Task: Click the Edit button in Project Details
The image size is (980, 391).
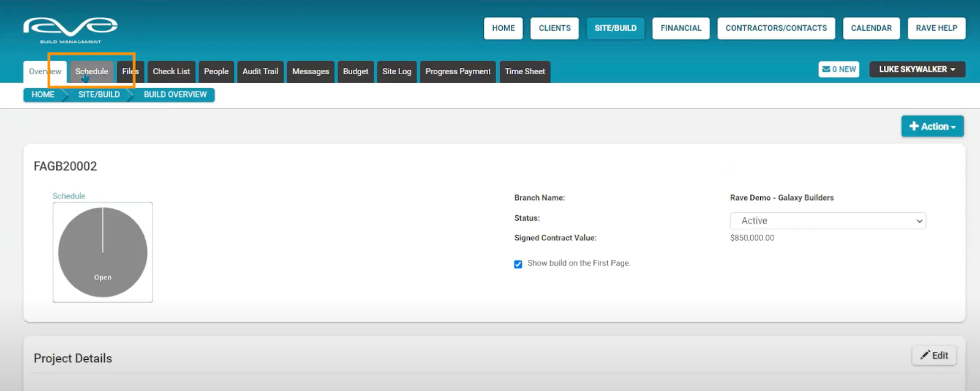Action: point(934,355)
